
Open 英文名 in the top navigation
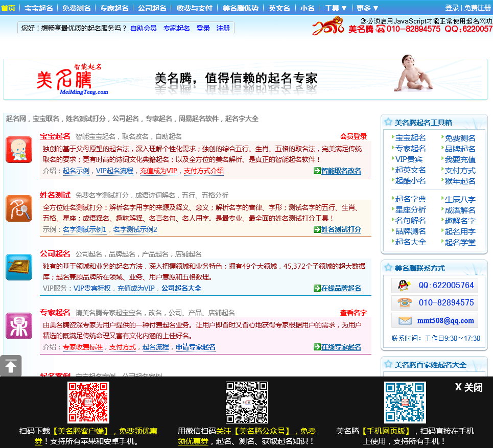click(279, 8)
